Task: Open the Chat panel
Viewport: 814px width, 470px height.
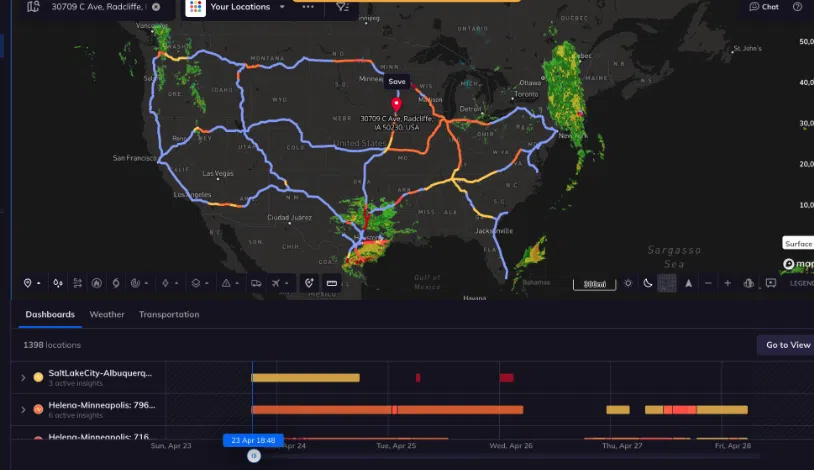Action: point(764,7)
